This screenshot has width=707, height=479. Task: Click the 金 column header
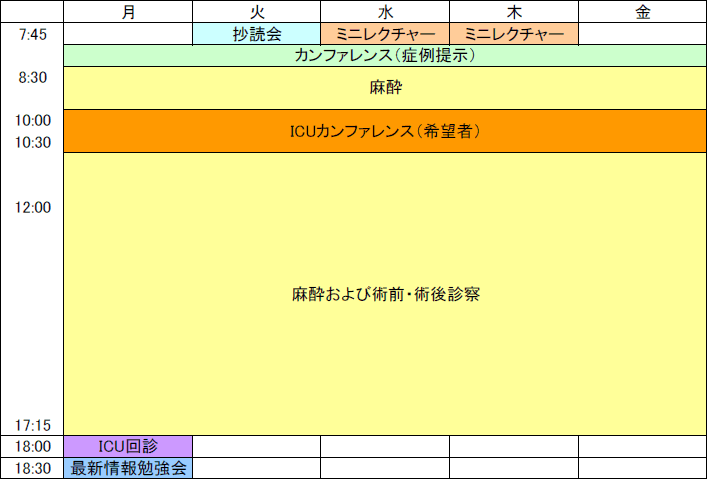click(642, 12)
